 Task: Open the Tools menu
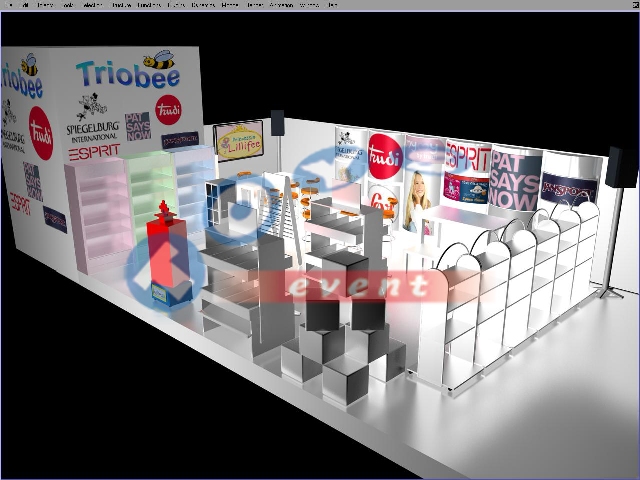point(67,5)
